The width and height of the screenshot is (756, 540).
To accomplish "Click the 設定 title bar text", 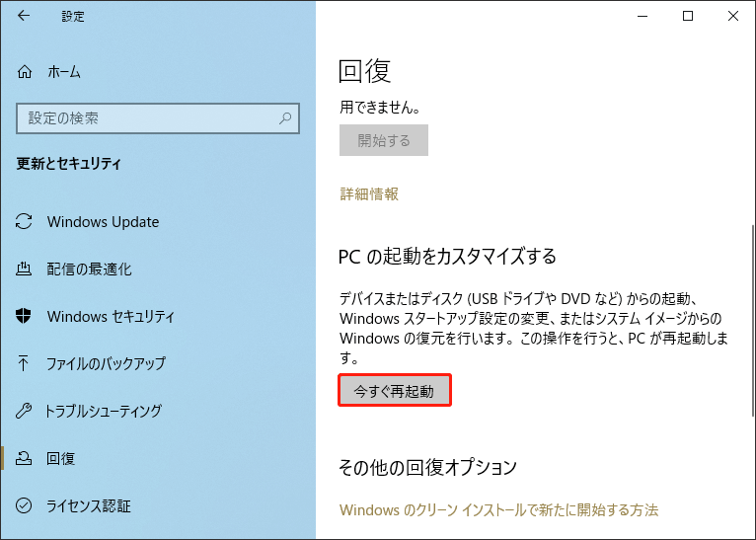I will pos(73,17).
